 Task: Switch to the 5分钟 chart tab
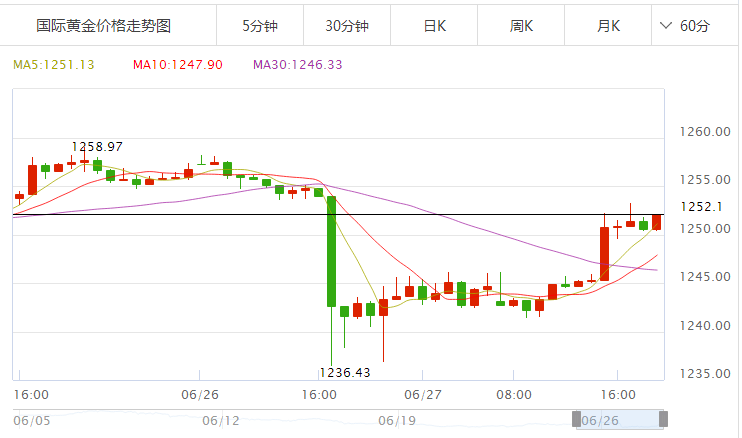pyautogui.click(x=259, y=27)
